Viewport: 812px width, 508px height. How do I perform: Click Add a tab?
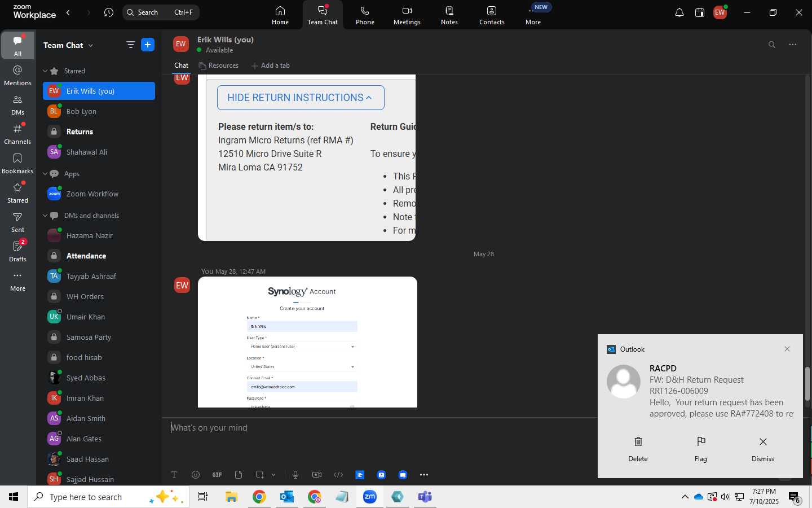[x=271, y=65]
